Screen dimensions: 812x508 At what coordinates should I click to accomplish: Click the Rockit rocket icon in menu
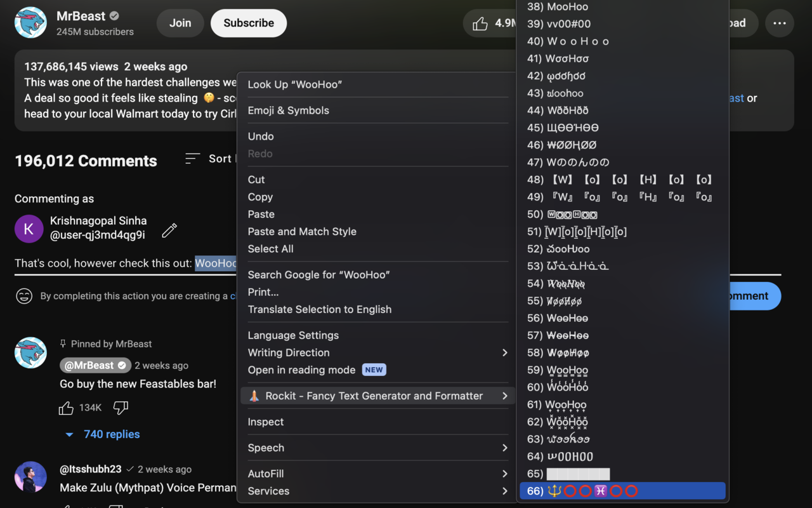pos(254,396)
